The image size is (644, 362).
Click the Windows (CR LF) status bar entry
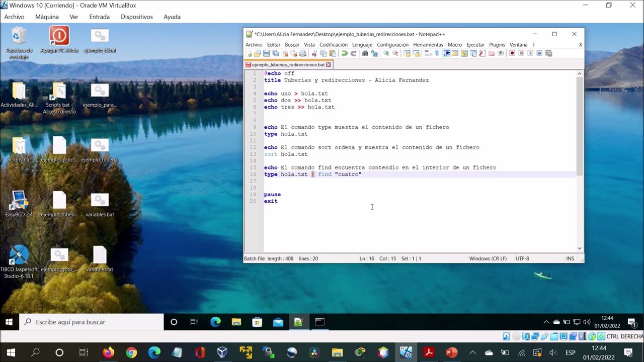click(488, 258)
